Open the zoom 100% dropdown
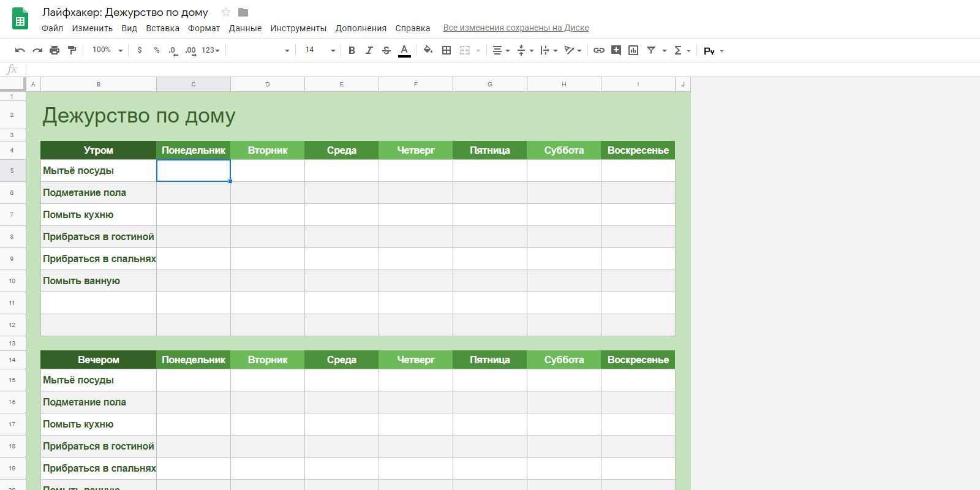Viewport: 980px width, 490px height. tap(107, 50)
